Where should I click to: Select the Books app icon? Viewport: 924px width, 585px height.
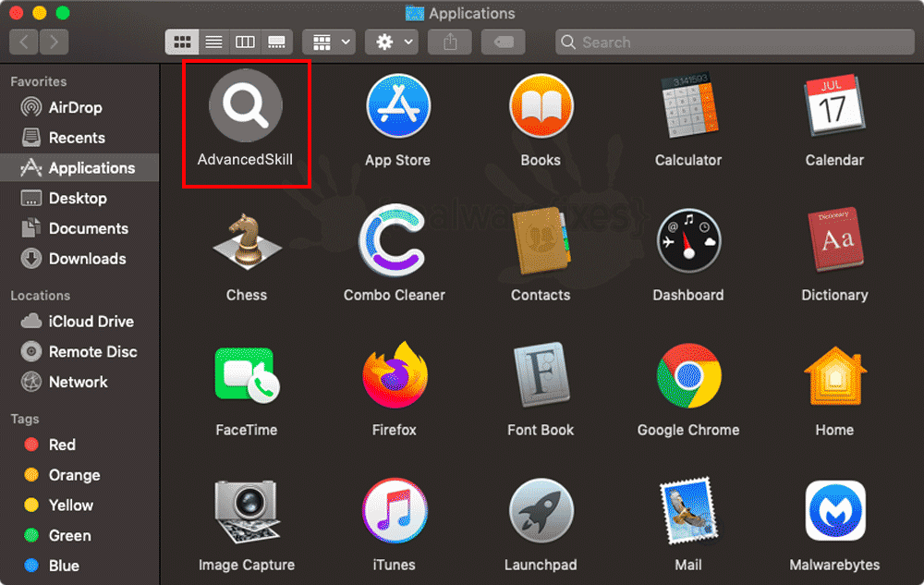point(541,106)
